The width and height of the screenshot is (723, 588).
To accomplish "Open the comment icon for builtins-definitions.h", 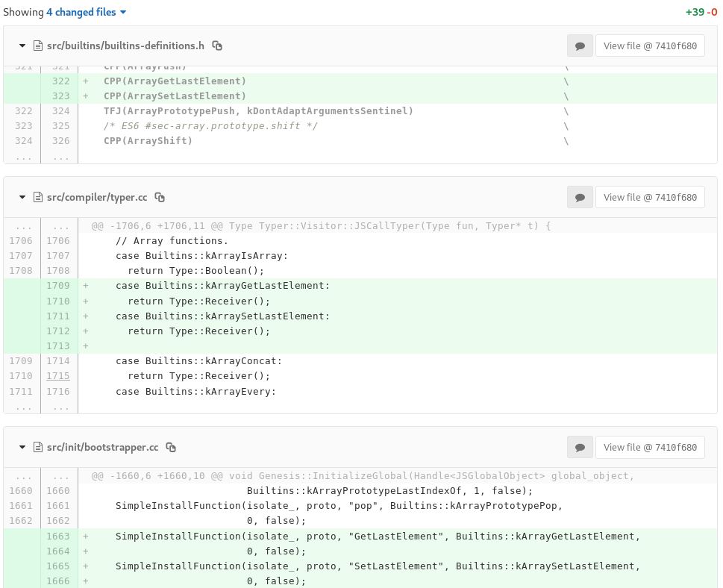I will tap(580, 46).
